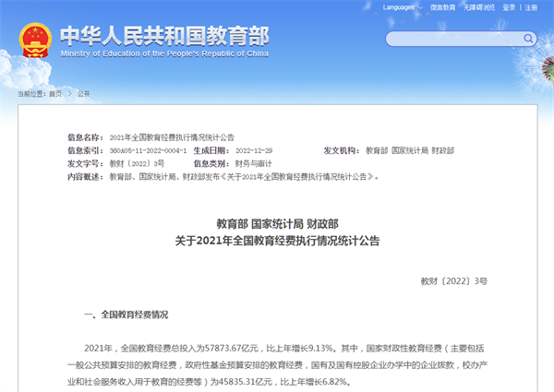Viewport: 554px width, 392px height.
Task: Go to 公开 in the breadcrumb
Action: (84, 94)
